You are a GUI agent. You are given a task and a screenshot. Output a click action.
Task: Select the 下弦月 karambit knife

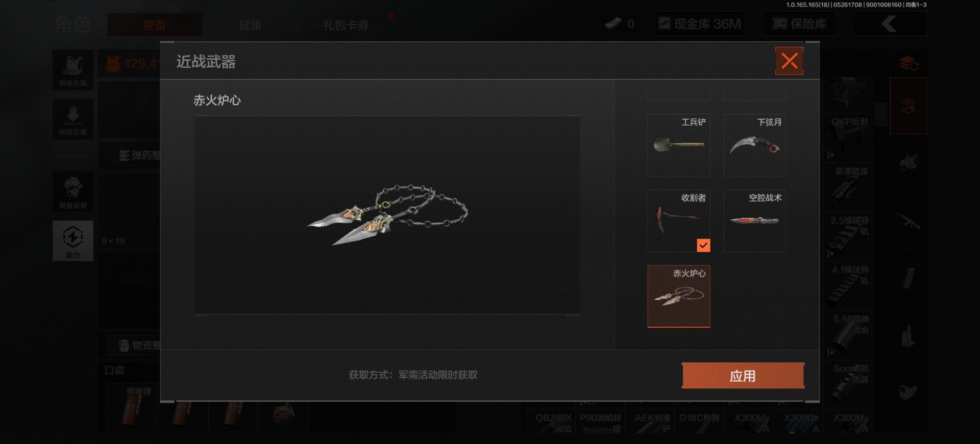pos(754,145)
